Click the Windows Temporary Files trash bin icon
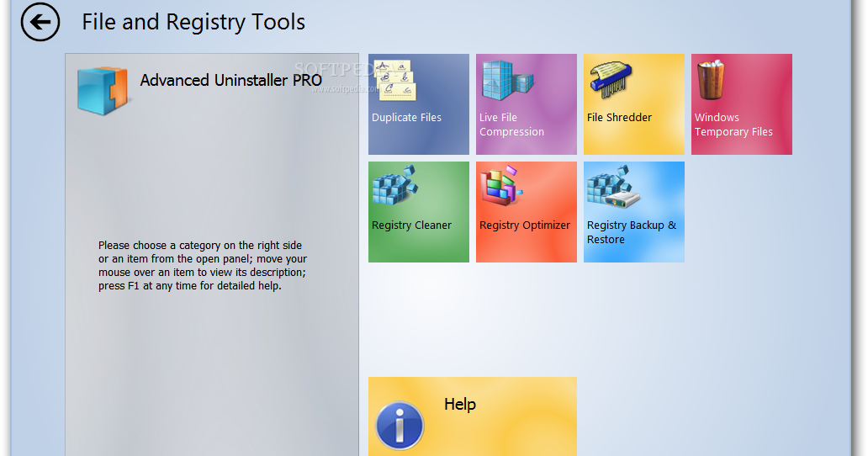The height and width of the screenshot is (456, 868). [x=711, y=80]
